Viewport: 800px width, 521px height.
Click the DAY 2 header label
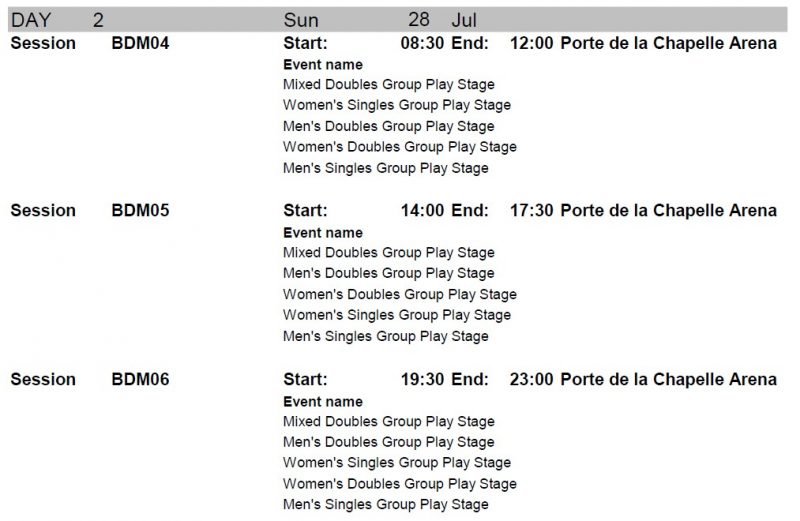pos(57,20)
